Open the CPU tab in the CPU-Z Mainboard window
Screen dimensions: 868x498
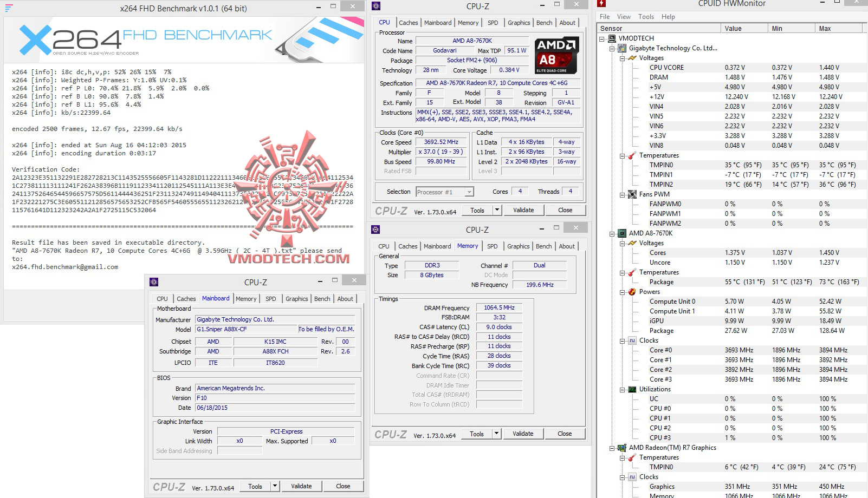tap(162, 299)
